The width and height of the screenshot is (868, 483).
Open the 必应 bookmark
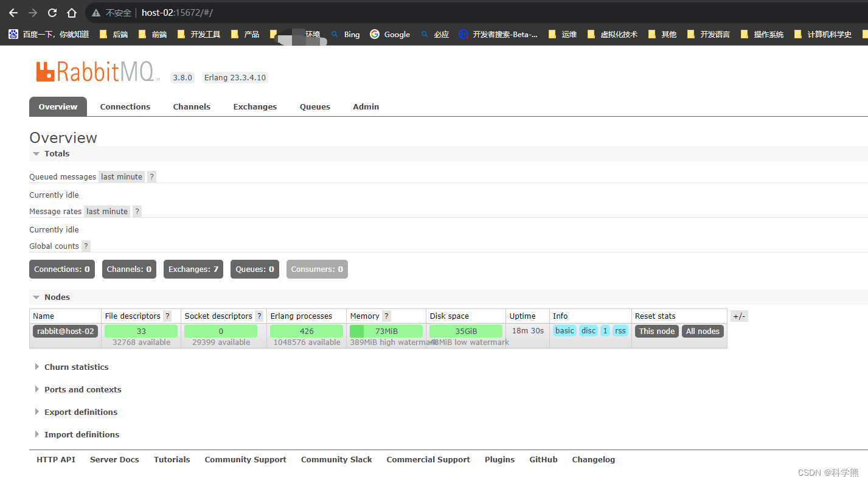pyautogui.click(x=434, y=35)
